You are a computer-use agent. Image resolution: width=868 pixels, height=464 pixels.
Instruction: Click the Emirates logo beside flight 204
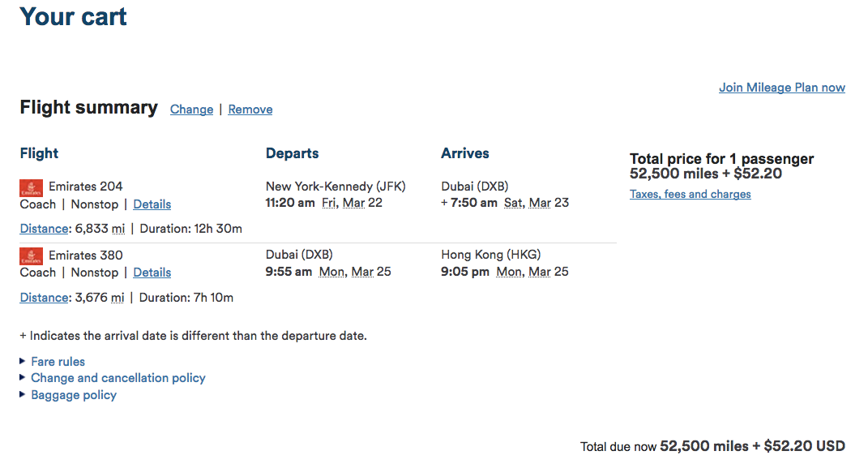(32, 188)
